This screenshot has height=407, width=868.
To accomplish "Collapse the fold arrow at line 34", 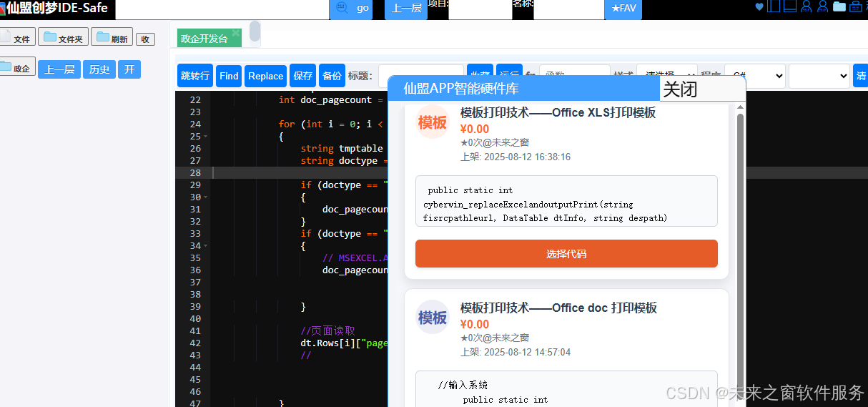I will [x=205, y=245].
